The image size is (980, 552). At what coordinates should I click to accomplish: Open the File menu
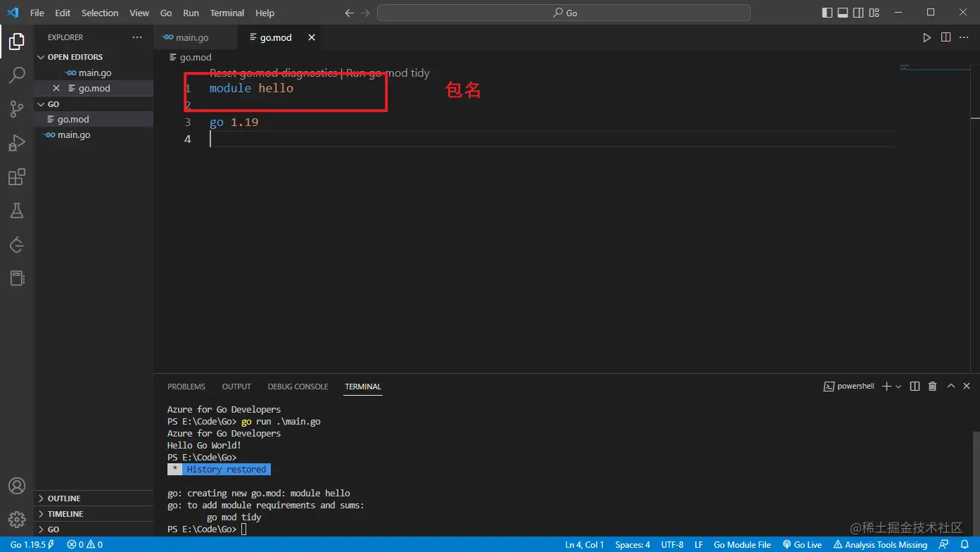tap(37, 13)
